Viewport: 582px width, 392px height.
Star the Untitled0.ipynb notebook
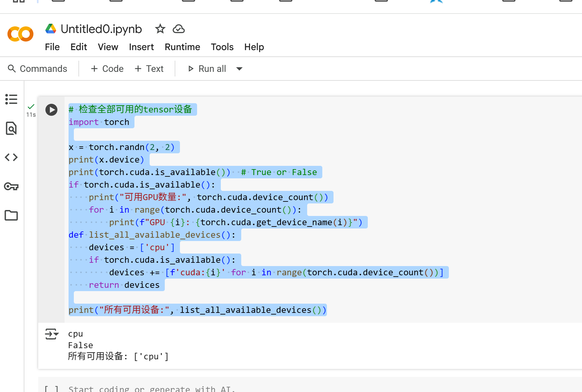160,29
